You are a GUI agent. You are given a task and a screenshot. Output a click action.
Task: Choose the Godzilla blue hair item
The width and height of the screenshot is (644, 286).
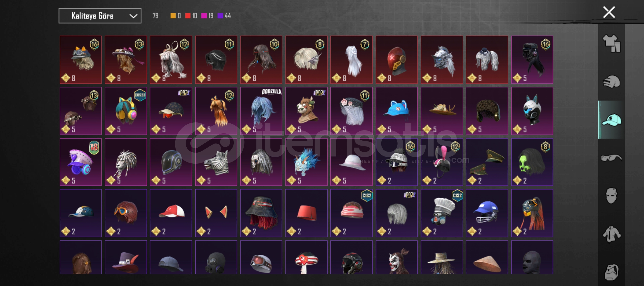[x=261, y=111]
